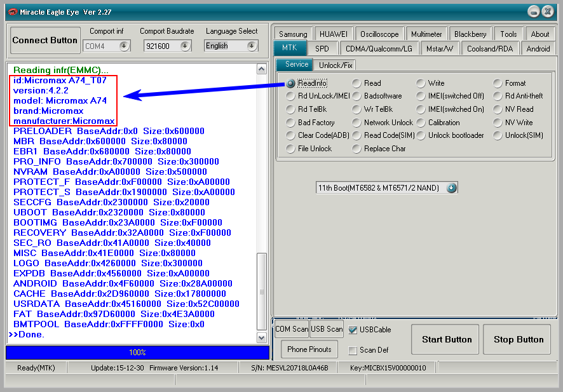Minimize the Miracle Eagle Eye window

(x=534, y=12)
